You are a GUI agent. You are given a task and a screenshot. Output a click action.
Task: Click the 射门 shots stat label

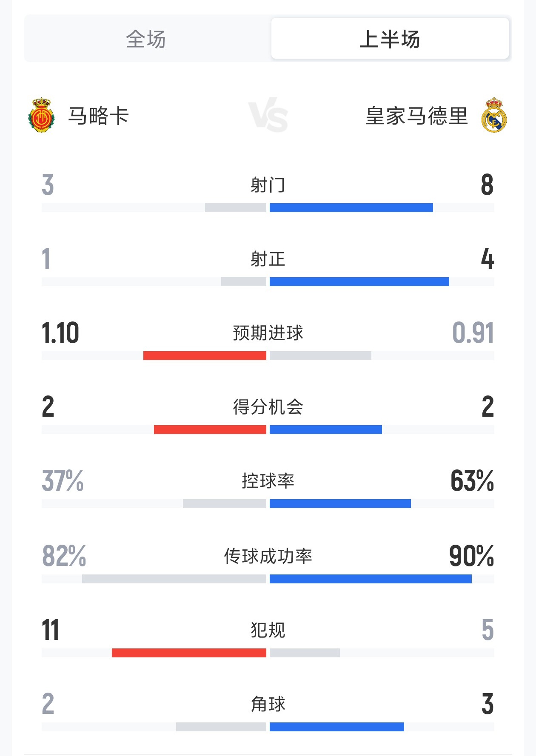[x=268, y=185]
